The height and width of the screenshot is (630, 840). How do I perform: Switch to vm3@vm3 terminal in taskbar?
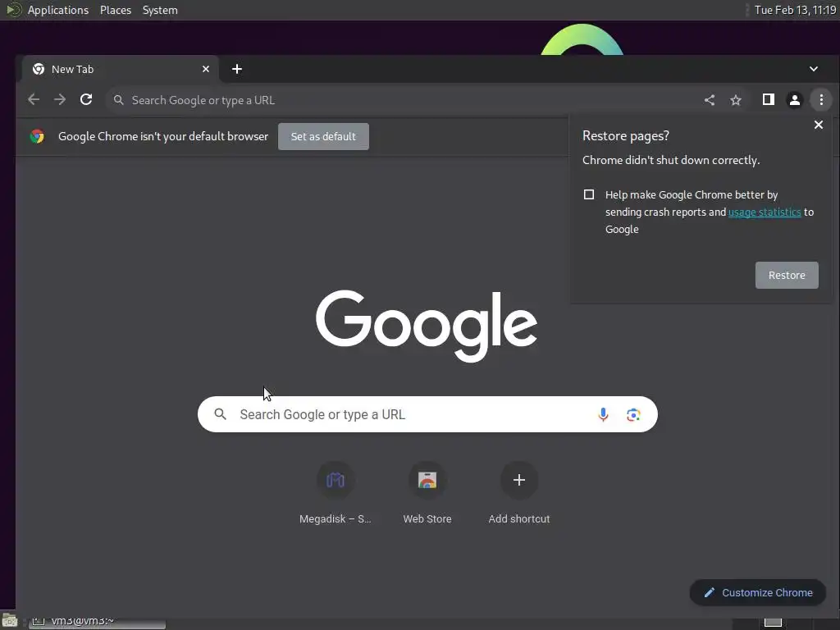click(x=97, y=622)
